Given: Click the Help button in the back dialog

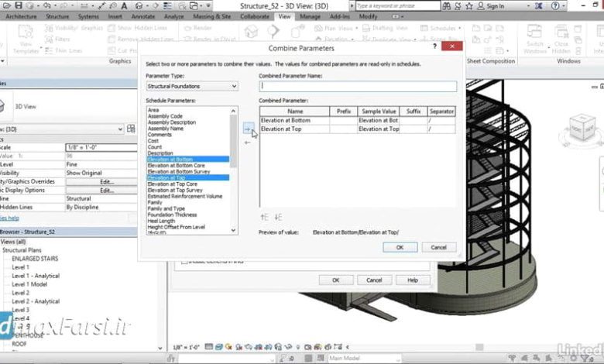Looking at the screenshot, I should point(413,280).
